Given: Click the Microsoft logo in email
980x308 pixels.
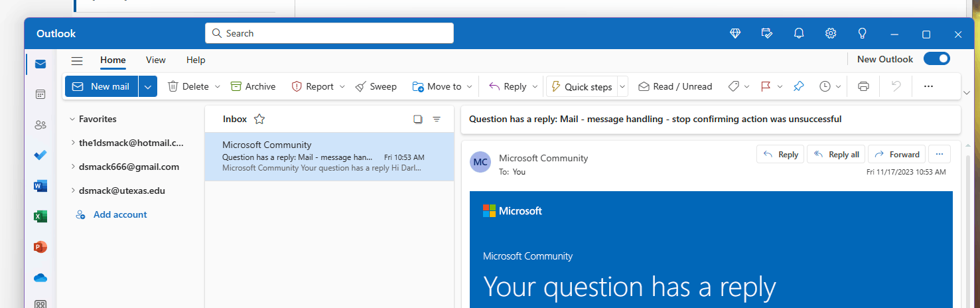Looking at the screenshot, I should click(512, 211).
